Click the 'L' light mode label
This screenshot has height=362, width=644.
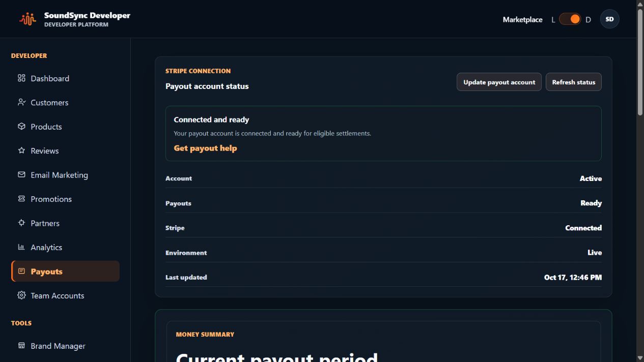coord(553,20)
